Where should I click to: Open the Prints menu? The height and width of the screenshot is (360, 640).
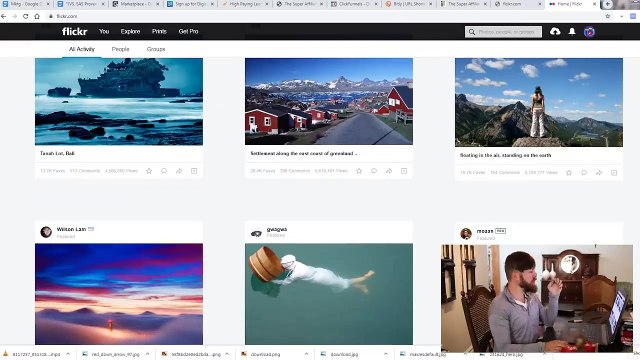pyautogui.click(x=159, y=31)
